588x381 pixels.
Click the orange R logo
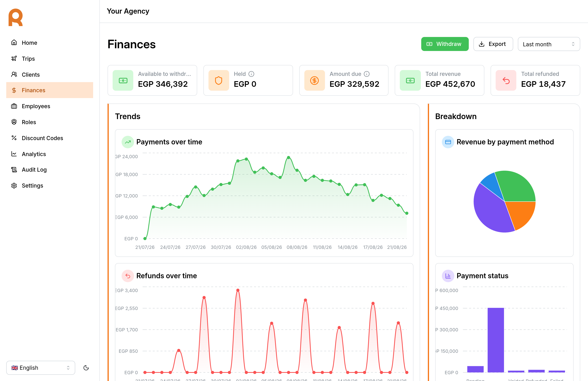(x=16, y=18)
